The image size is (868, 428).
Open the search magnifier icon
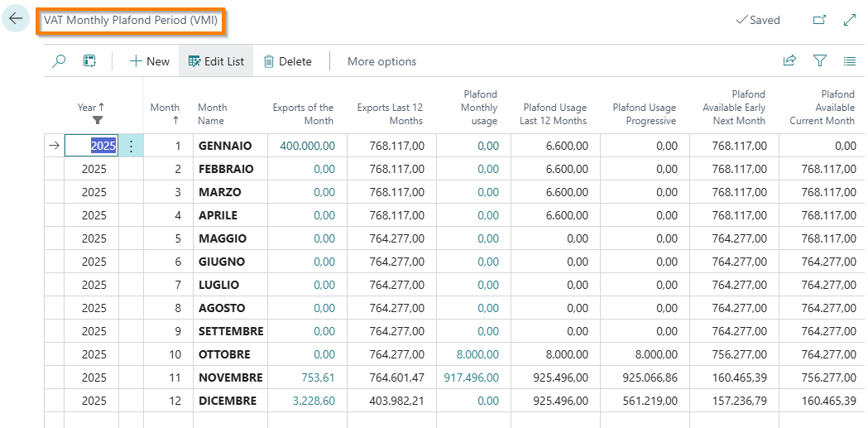pyautogui.click(x=59, y=61)
